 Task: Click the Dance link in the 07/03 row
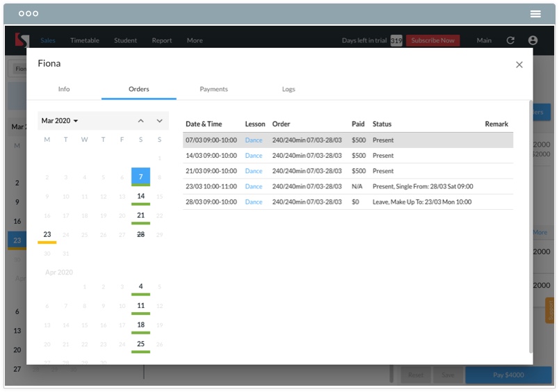click(x=254, y=140)
